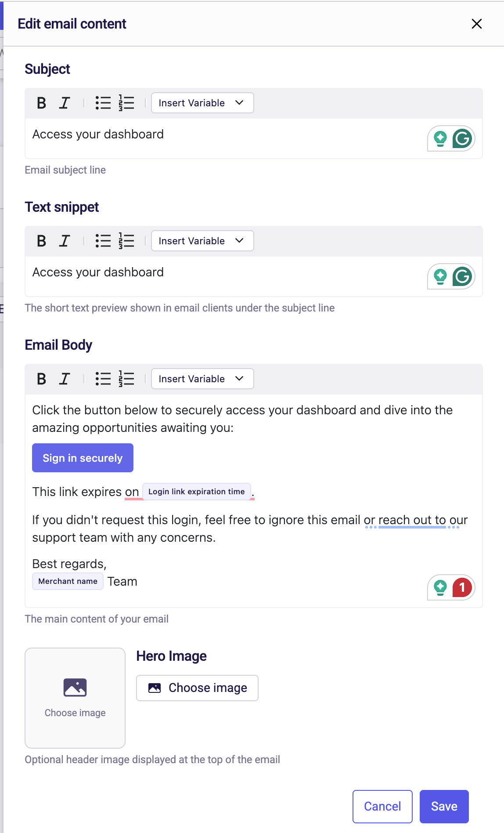Choose a Hero Image for the email

coord(197,688)
